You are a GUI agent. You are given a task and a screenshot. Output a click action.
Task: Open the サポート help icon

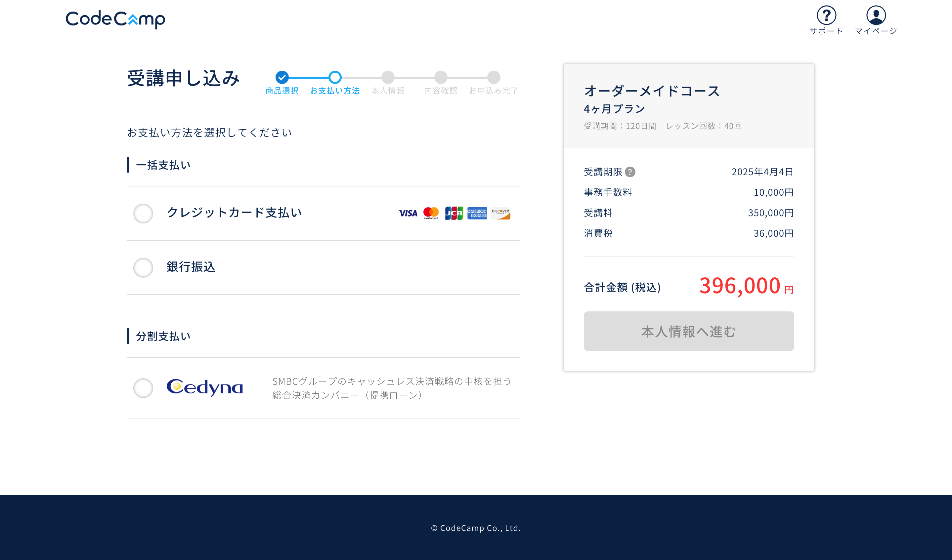826,16
